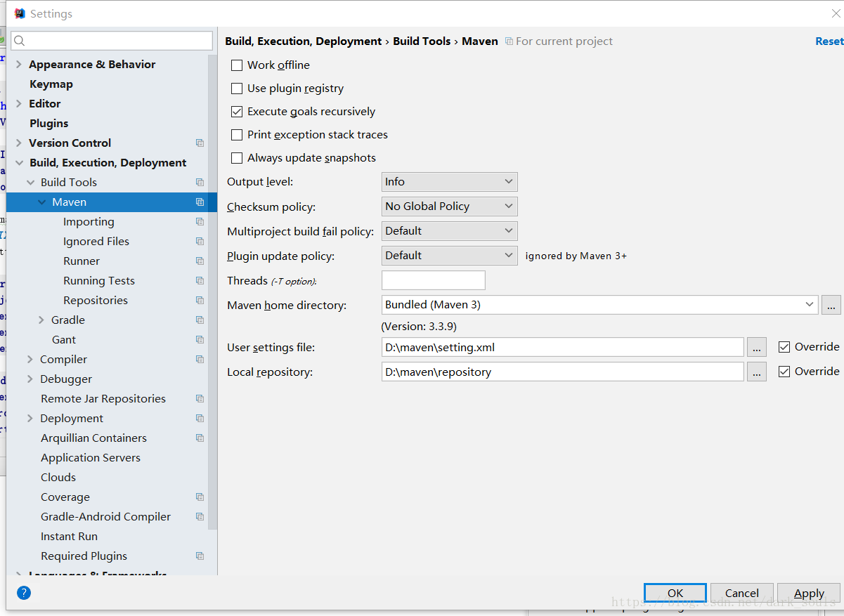This screenshot has width=844, height=616.
Task: Browse for Maven home directory
Action: point(831,305)
